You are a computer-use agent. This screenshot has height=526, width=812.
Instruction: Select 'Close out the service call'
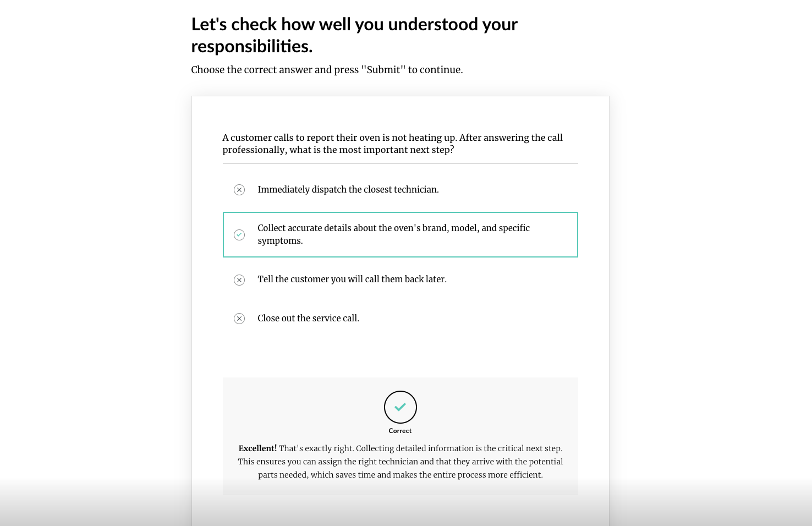[308, 318]
